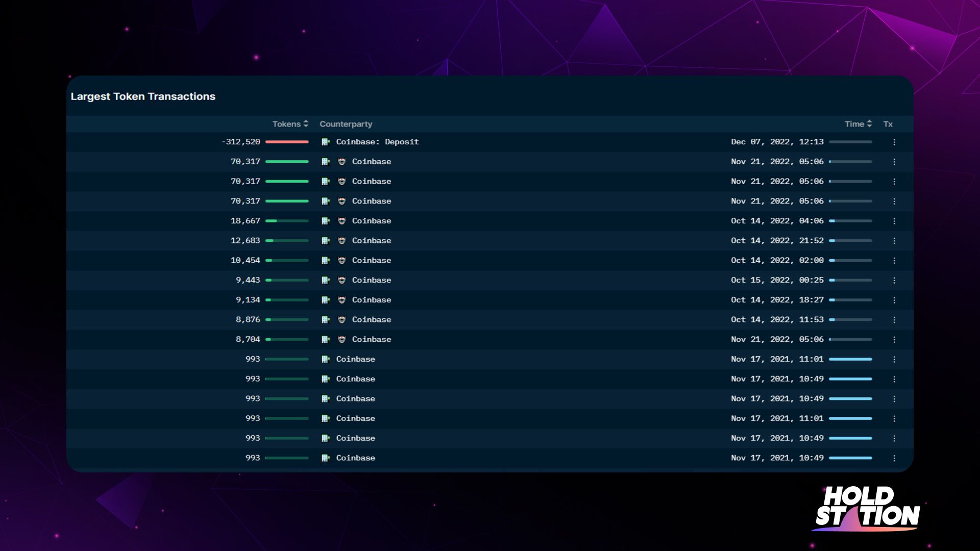Viewport: 980px width, 551px height.
Task: Open three-dot menu for 8,876 transaction
Action: pyautogui.click(x=894, y=320)
